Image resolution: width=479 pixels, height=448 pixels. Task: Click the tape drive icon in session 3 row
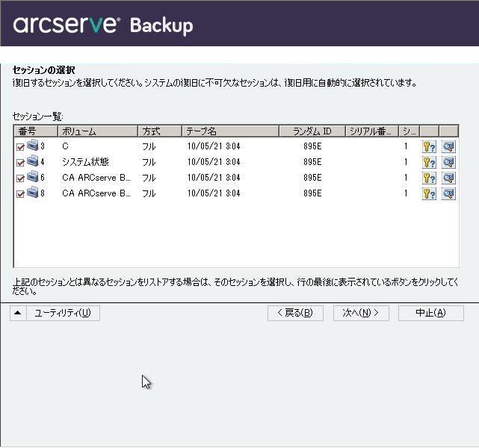click(33, 145)
